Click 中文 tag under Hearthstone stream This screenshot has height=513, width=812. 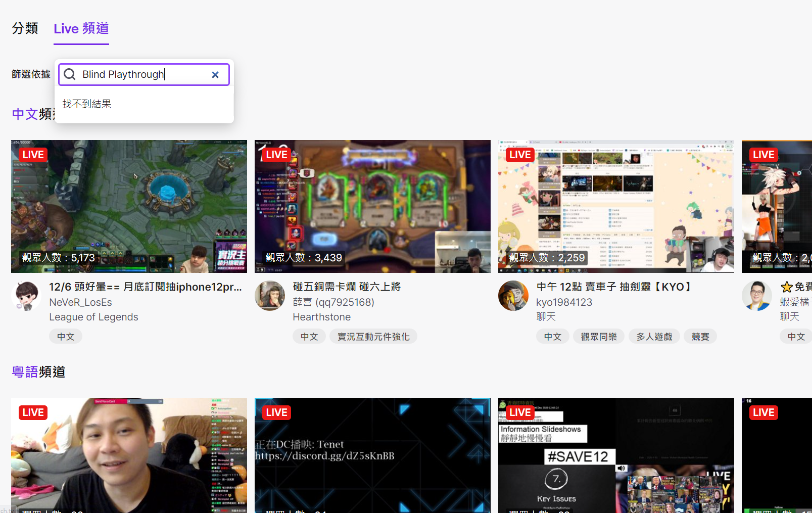pos(309,337)
